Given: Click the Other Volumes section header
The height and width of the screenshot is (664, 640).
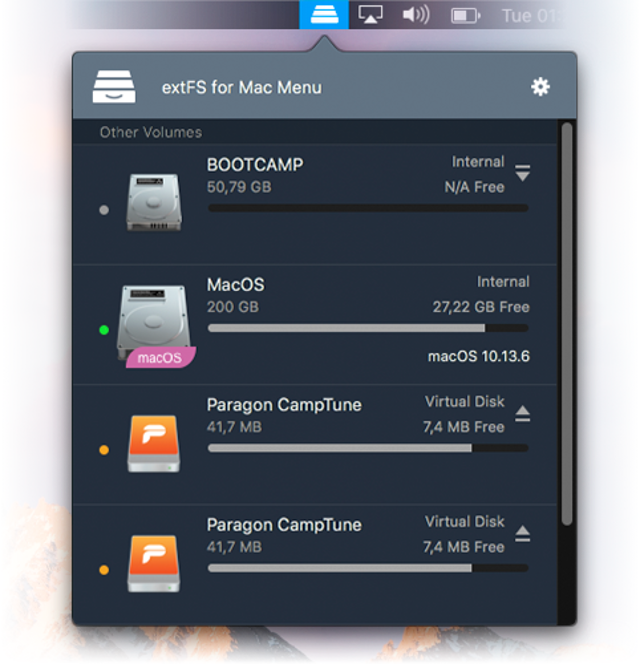Looking at the screenshot, I should pos(151,132).
